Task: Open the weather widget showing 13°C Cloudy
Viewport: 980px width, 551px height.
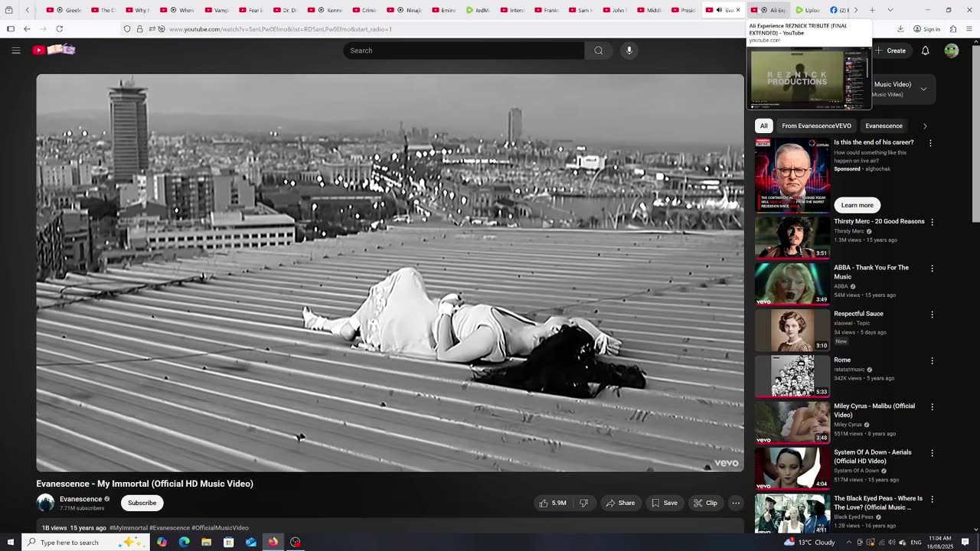Action: click(809, 542)
